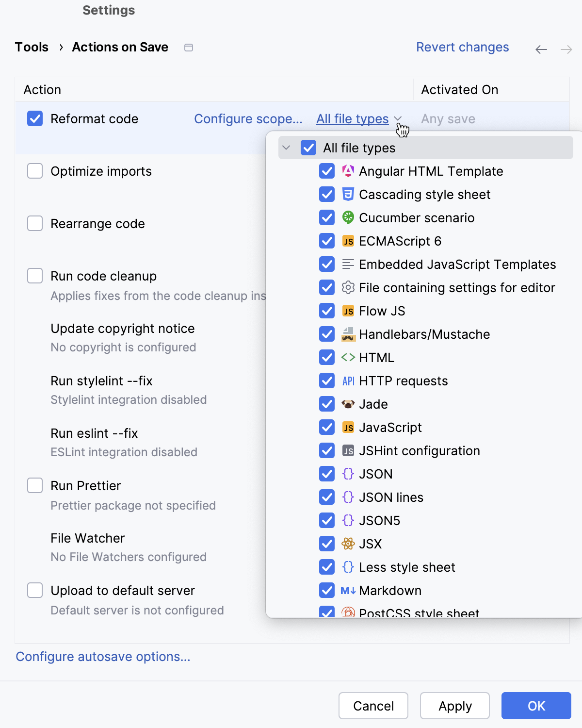Select the Angular HTML Template icon
This screenshot has width=582, height=728.
(348, 171)
